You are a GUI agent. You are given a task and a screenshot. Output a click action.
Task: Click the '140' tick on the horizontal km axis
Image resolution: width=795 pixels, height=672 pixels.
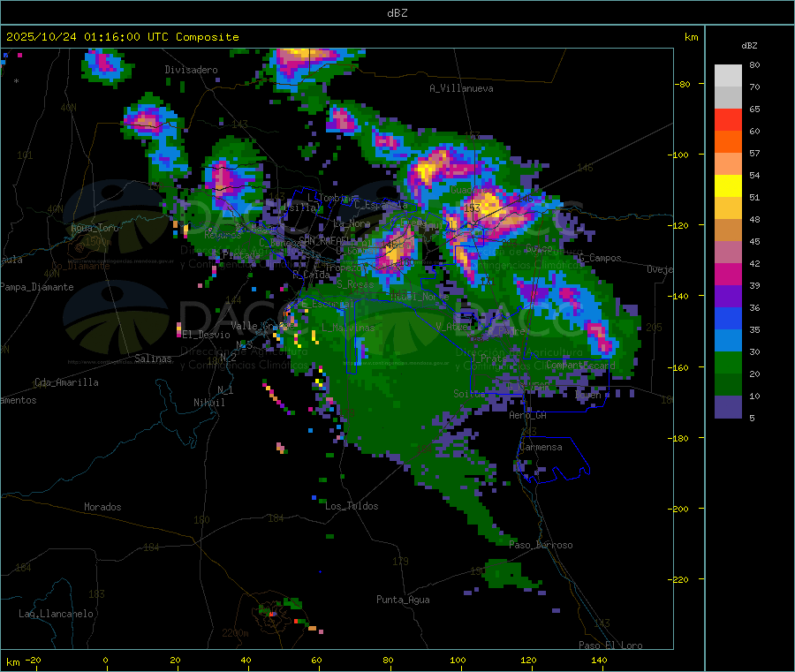(599, 661)
